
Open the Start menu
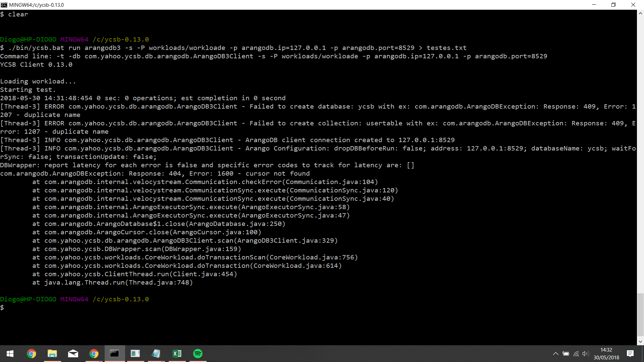point(10,354)
